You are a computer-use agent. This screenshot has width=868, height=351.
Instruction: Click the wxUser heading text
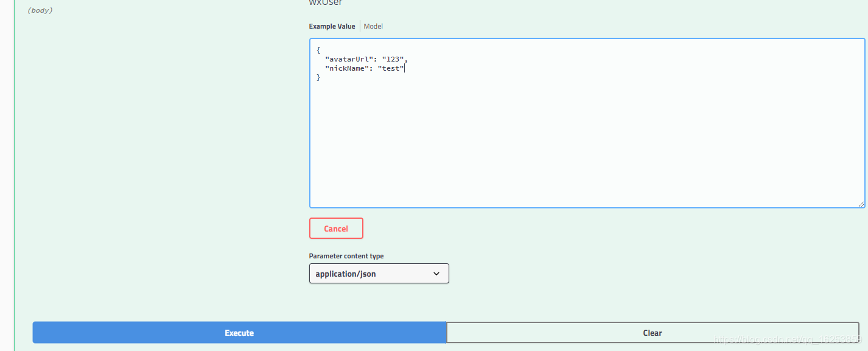click(x=326, y=2)
